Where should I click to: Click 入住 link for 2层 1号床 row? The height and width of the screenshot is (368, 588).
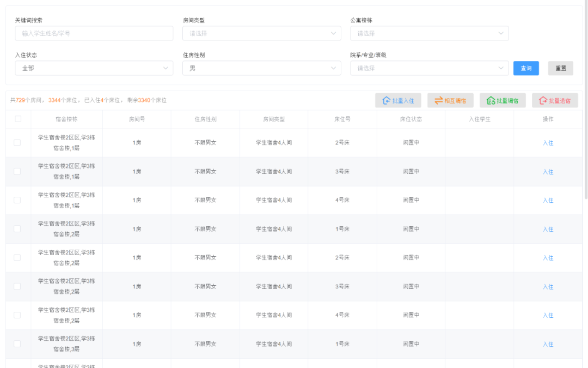click(548, 229)
